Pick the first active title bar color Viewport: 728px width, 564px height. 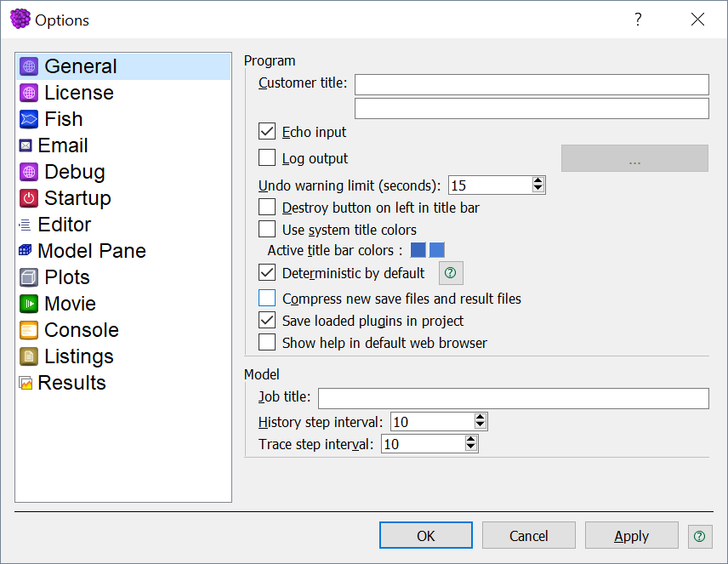[x=418, y=249]
